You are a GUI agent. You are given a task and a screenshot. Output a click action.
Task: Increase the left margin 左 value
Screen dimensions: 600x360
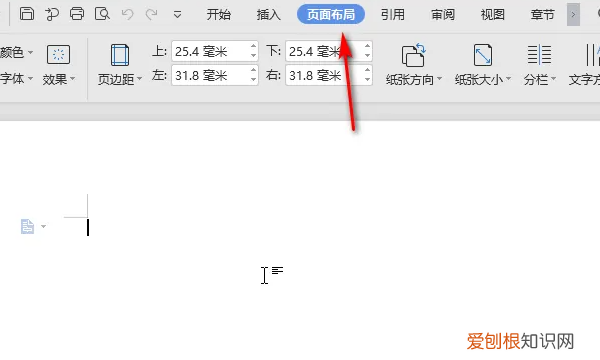pyautogui.click(x=253, y=70)
